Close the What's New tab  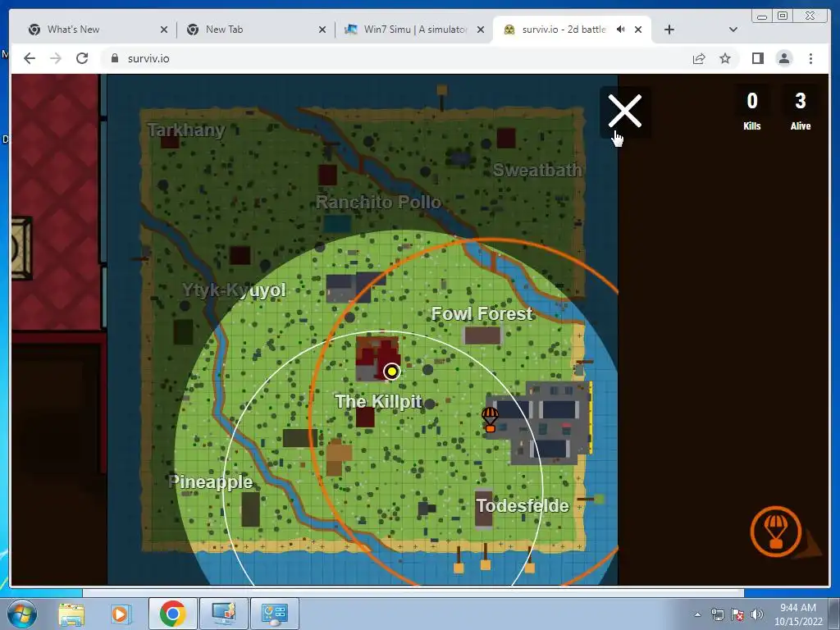coord(164,30)
